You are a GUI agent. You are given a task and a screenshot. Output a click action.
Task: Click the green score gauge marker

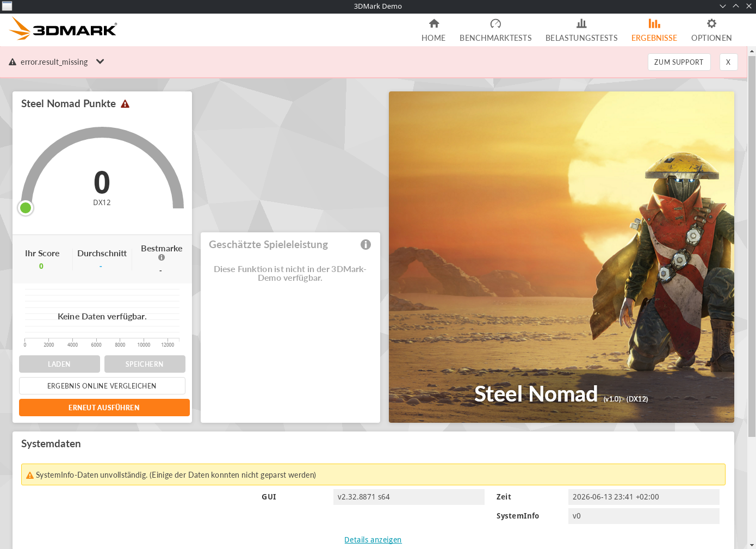26,208
